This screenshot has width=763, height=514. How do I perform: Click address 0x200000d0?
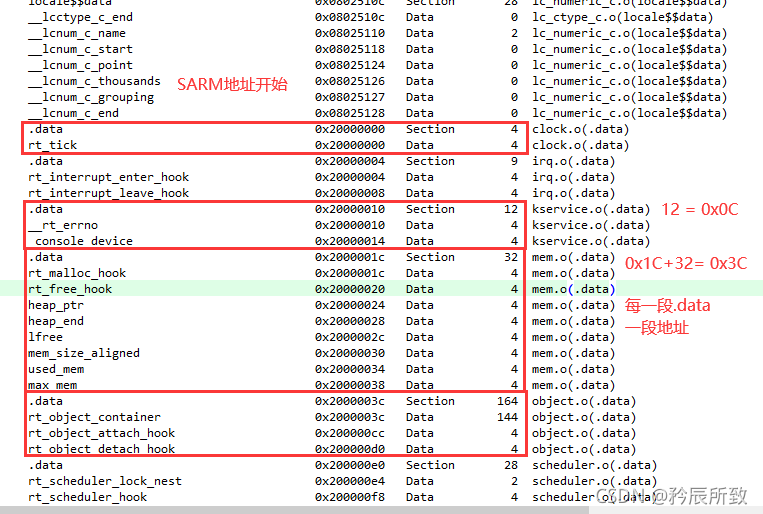pos(350,449)
